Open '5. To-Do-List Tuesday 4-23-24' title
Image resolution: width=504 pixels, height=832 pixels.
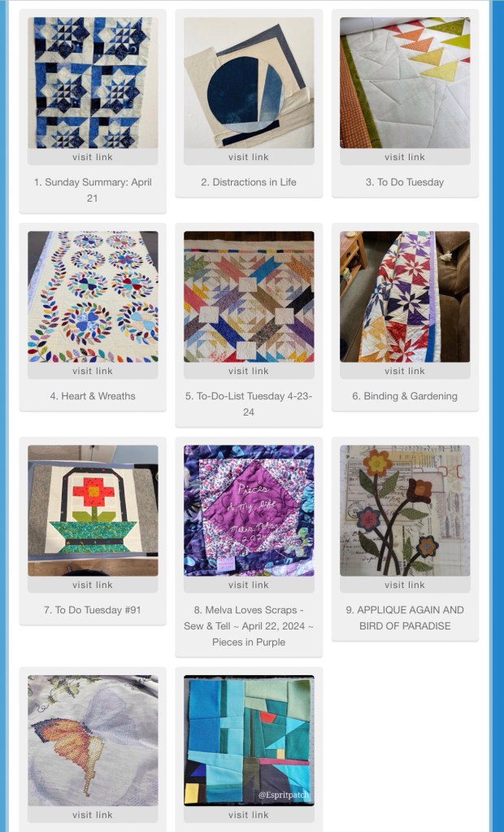pos(249,403)
